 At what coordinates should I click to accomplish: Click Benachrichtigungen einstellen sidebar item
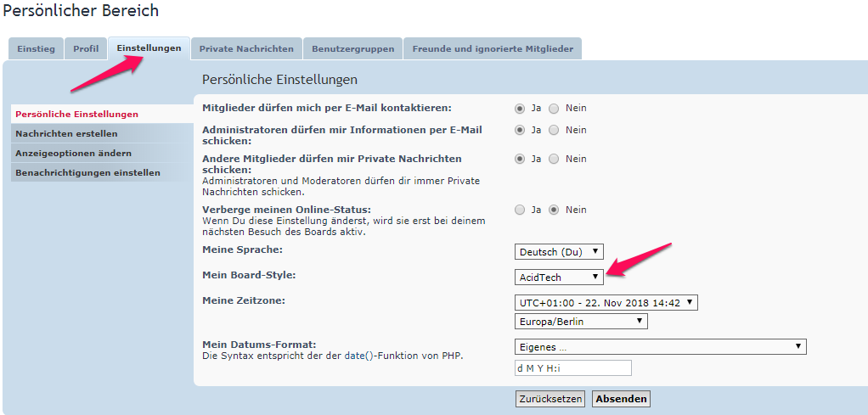click(87, 173)
